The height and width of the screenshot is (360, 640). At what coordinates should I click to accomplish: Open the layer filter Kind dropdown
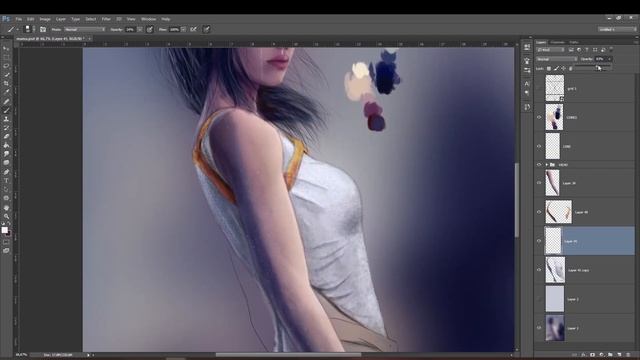coord(551,50)
